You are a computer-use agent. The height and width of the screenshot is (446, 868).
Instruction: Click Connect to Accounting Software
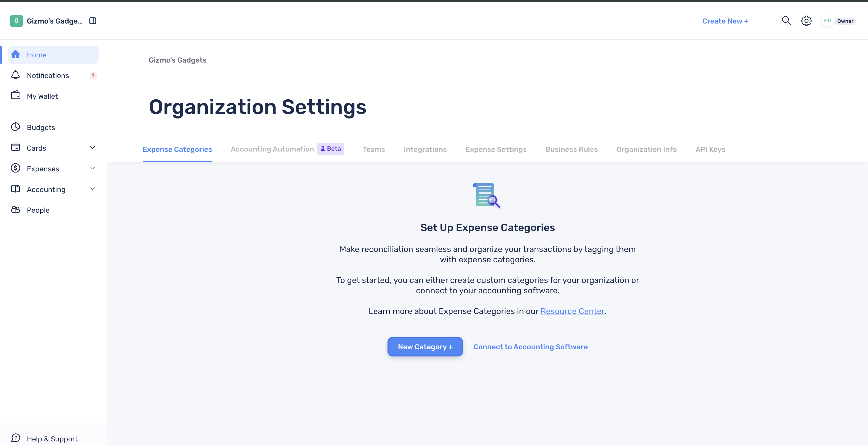530,347
